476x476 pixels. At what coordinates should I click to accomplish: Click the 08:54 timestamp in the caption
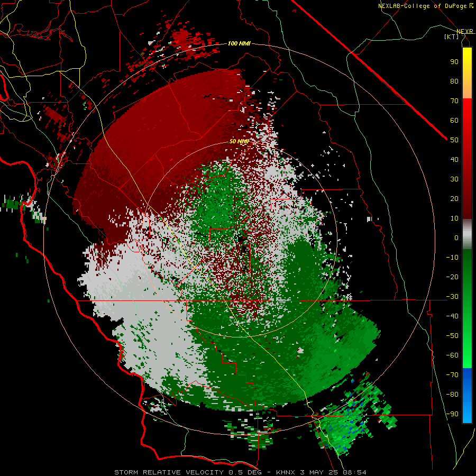pyautogui.click(x=354, y=472)
